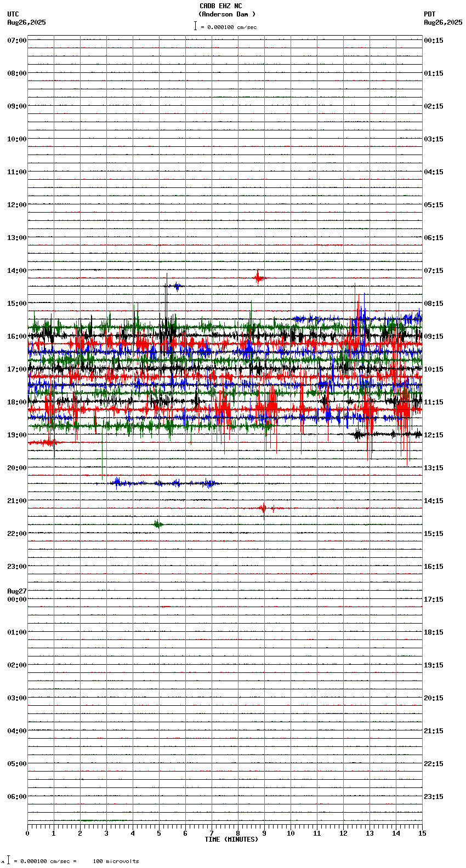The width and height of the screenshot is (466, 868).
Task: Click the 'Aug27' date change label
Action: (x=17, y=591)
